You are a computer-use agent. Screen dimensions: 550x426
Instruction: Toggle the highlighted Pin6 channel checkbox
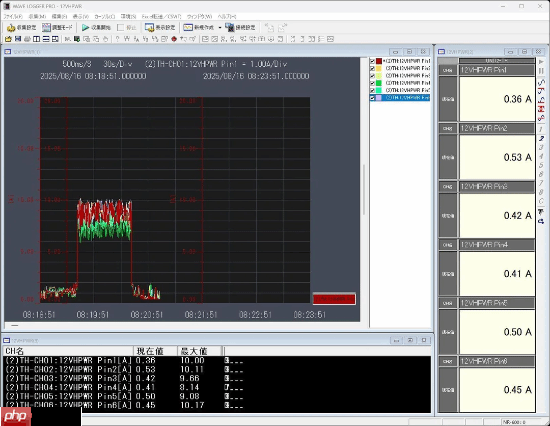coord(372,98)
